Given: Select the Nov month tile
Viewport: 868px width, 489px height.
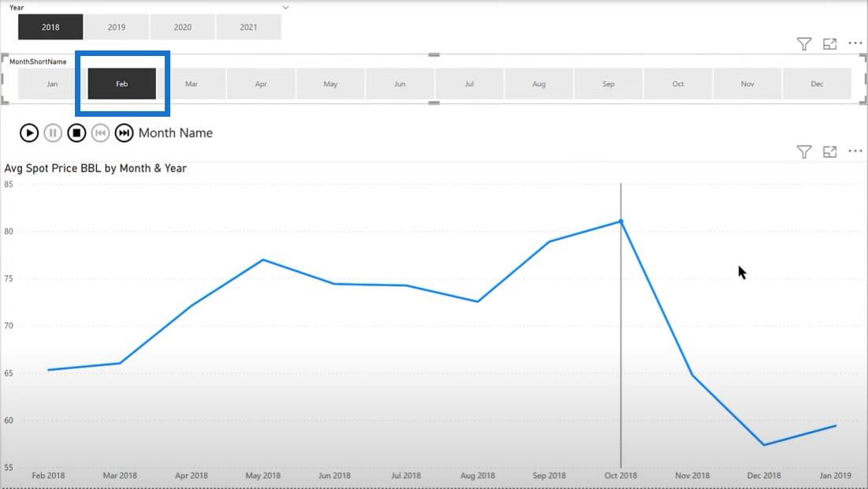Looking at the screenshot, I should 747,84.
